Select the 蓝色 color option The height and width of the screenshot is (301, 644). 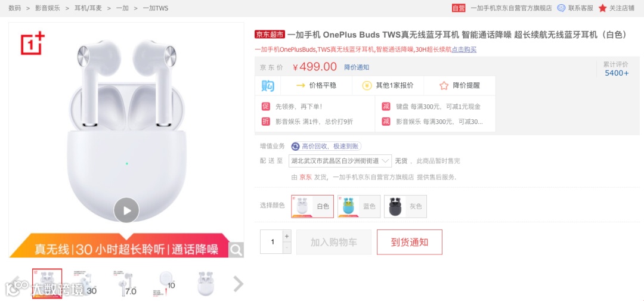pyautogui.click(x=359, y=206)
